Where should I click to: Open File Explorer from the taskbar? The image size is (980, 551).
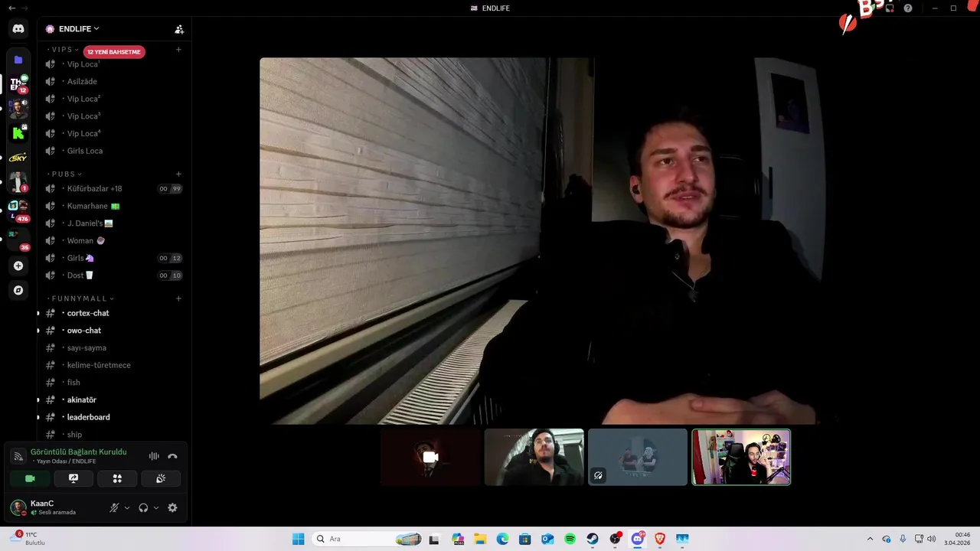[480, 539]
